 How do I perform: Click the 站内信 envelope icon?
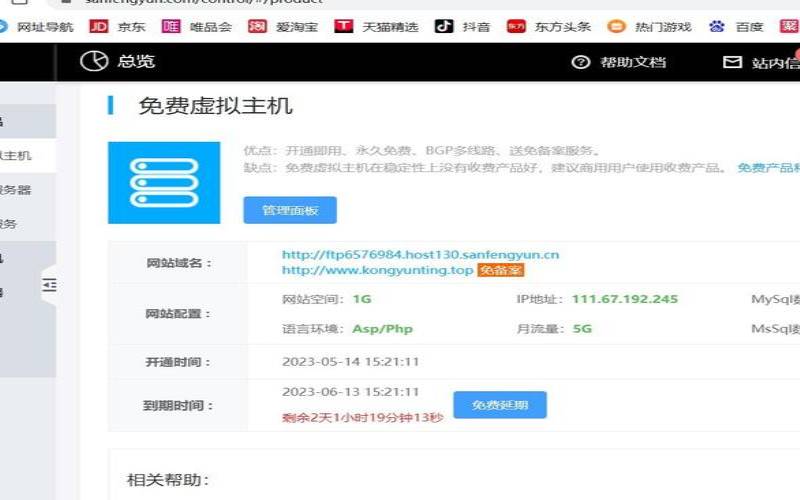point(733,62)
